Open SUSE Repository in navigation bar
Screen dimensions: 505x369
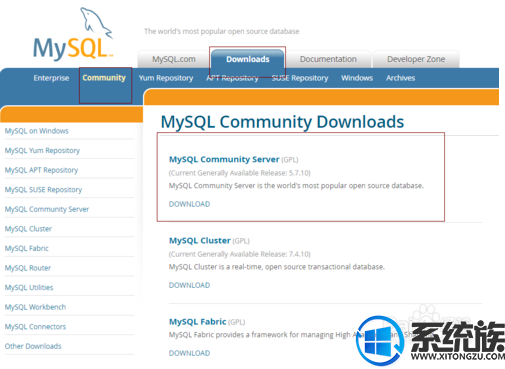[x=300, y=78]
